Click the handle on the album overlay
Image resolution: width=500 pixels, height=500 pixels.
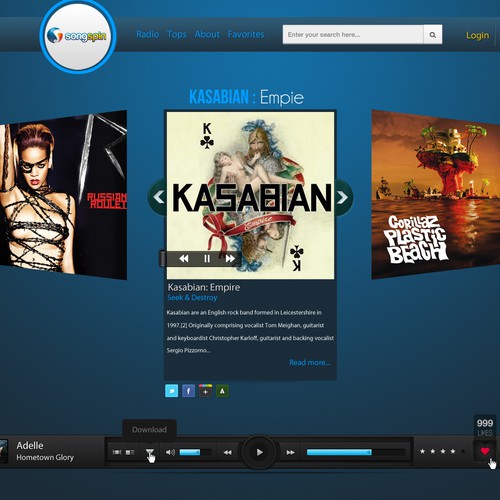(x=163, y=259)
